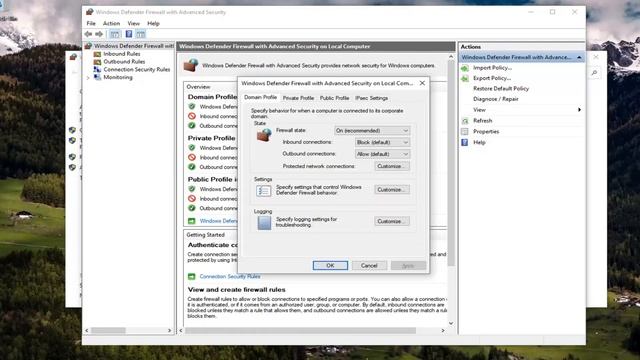Click the main pane vertical scrollbar
640x360 pixels.
pos(451,163)
